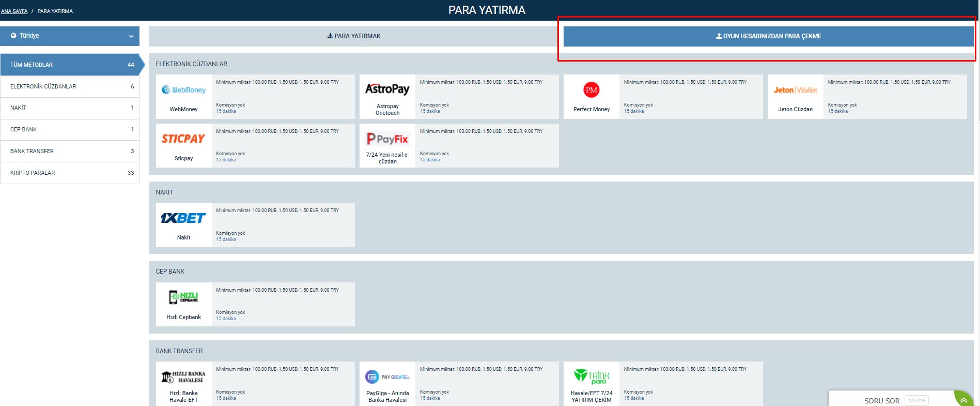Image resolution: width=980 pixels, height=406 pixels.
Task: Open Cep Bank sidebar category
Action: coord(70,129)
